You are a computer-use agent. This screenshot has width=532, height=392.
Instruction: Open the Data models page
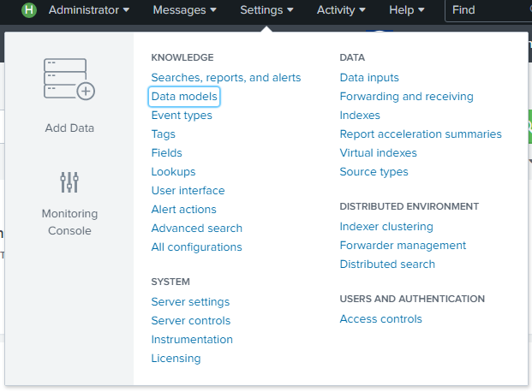click(184, 97)
